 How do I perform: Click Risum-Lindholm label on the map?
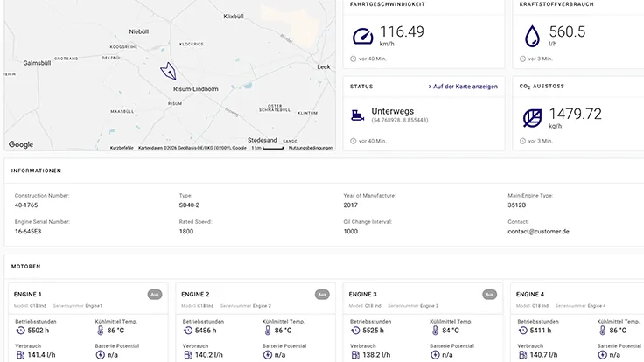pos(196,88)
